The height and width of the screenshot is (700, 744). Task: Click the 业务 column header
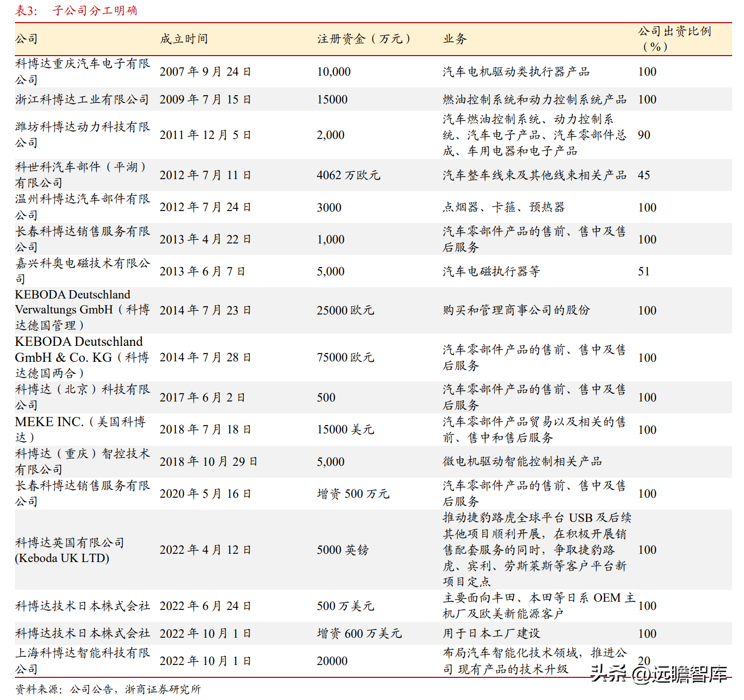click(455, 39)
